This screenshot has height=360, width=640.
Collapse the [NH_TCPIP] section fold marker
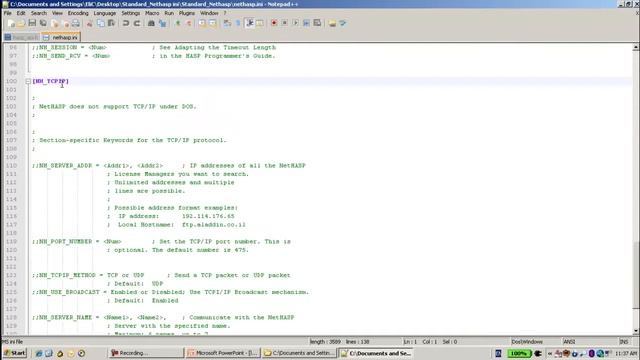28,81
